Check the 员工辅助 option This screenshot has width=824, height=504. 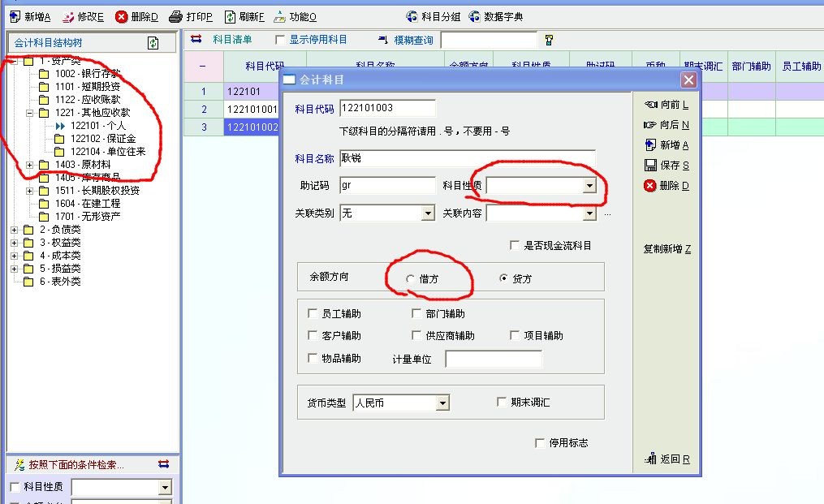[x=313, y=313]
